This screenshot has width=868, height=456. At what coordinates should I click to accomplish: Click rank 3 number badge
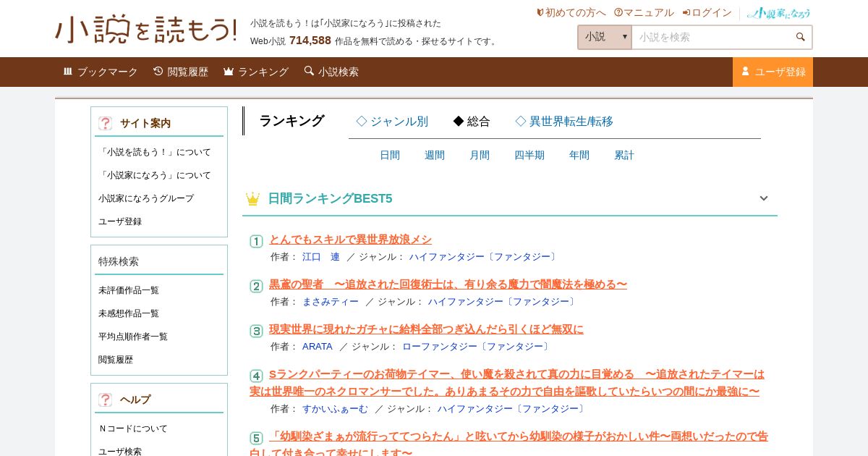coord(256,331)
